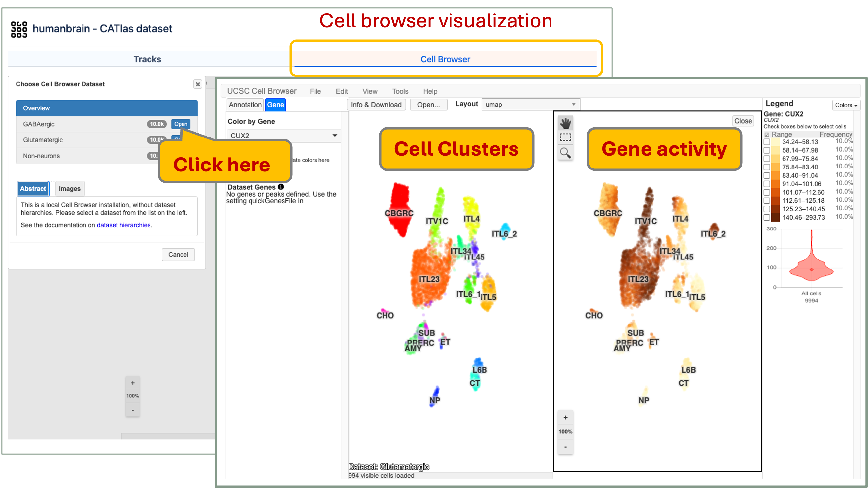Zoom out on gene activity plot
The width and height of the screenshot is (868, 488).
[565, 447]
